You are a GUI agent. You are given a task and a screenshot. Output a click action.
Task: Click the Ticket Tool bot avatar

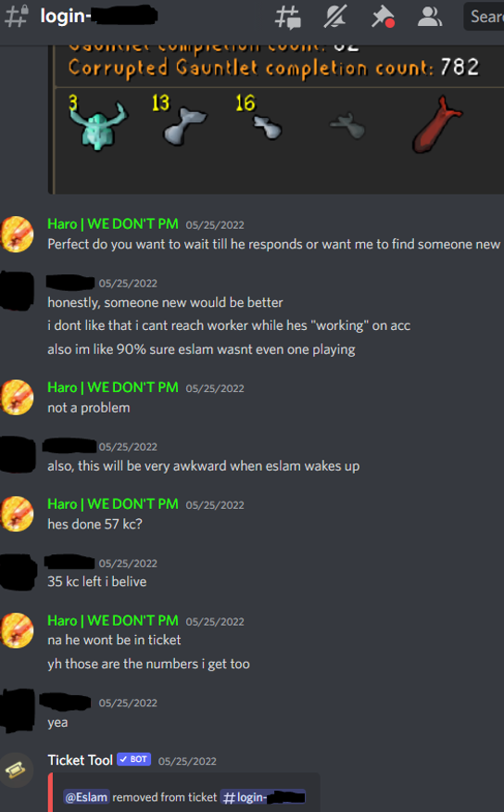click(16, 770)
